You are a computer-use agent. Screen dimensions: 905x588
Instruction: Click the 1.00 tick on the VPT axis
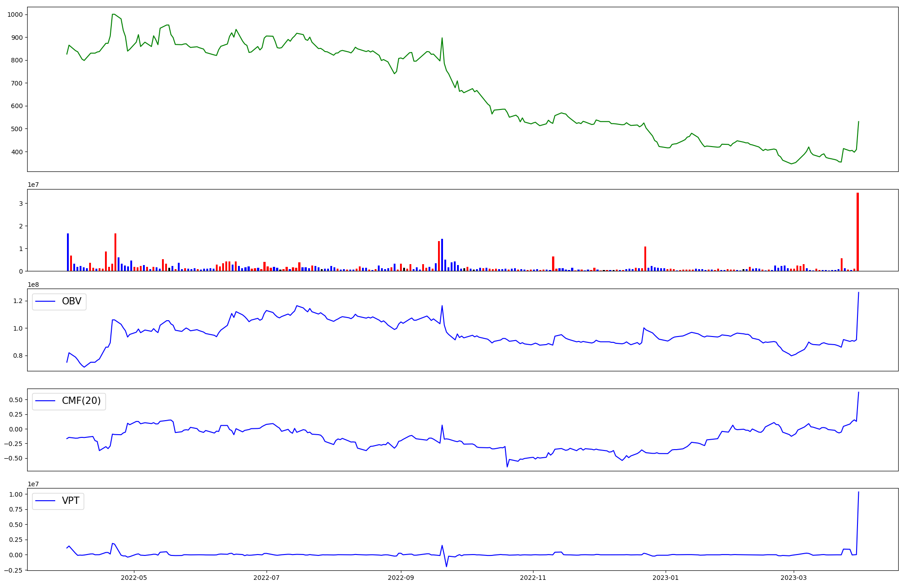[x=15, y=494]
